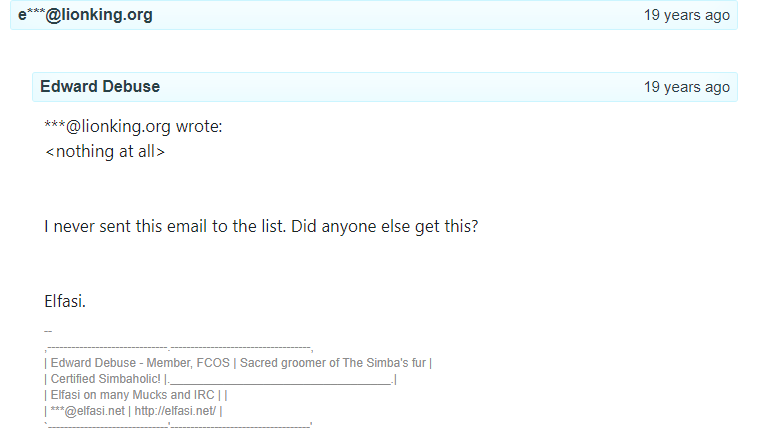The image size is (771, 434).
Task: Click the quoted ***@lionking.org wrote: line
Action: tap(133, 126)
